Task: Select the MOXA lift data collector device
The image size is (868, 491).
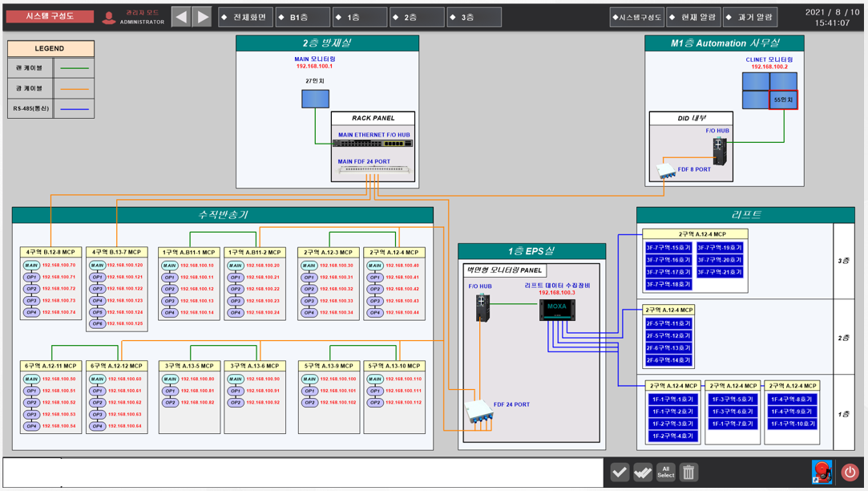Action: 557,309
